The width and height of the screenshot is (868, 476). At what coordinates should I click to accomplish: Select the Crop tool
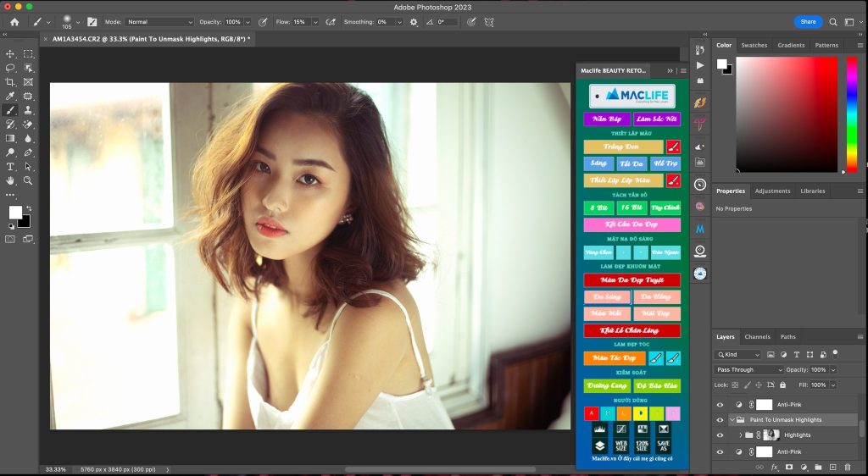10,82
